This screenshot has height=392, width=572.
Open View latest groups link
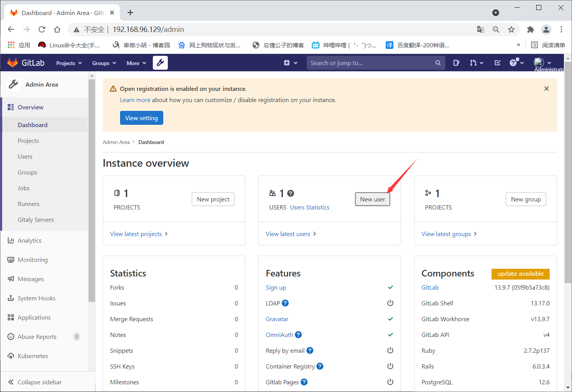[449, 234]
